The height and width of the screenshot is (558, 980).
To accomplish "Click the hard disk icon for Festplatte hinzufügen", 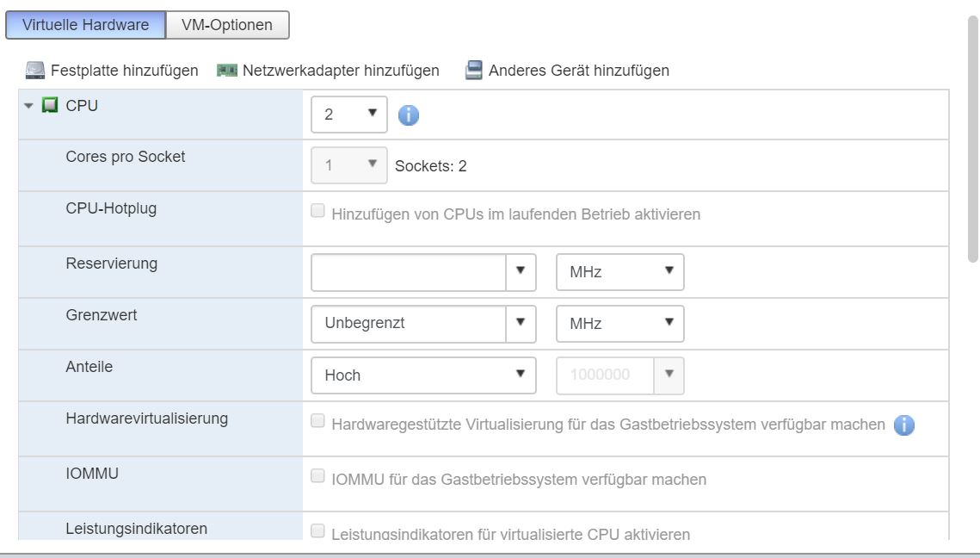I will pos(34,71).
